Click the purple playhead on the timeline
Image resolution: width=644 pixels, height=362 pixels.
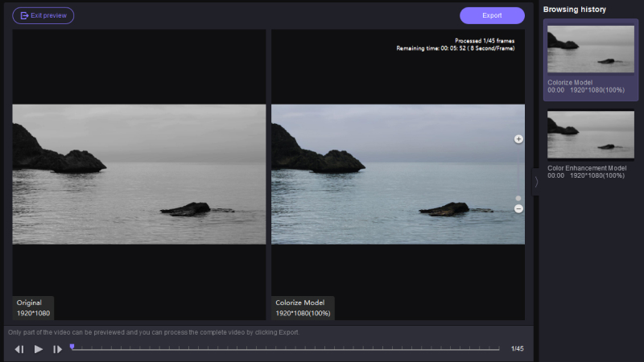tap(72, 347)
